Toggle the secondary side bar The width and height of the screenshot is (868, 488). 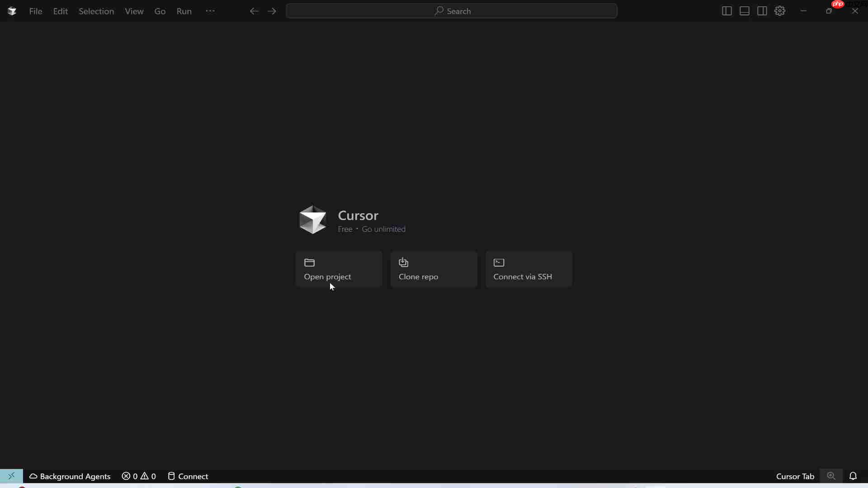point(762,11)
